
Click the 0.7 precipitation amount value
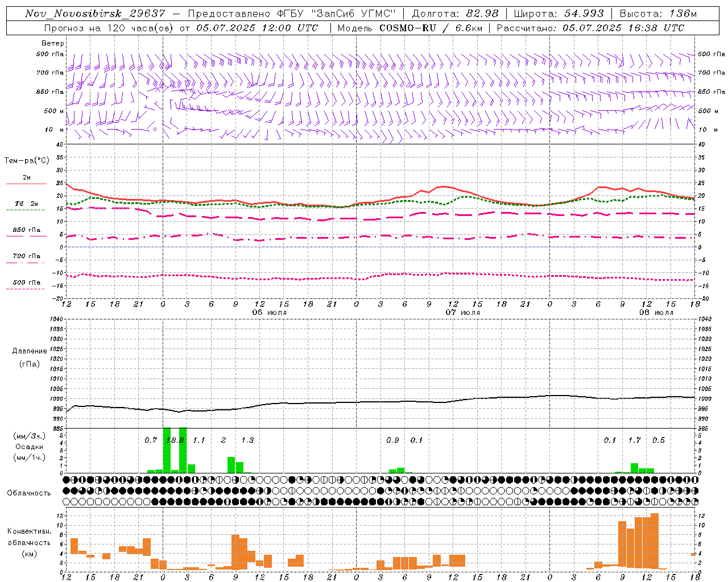click(151, 440)
